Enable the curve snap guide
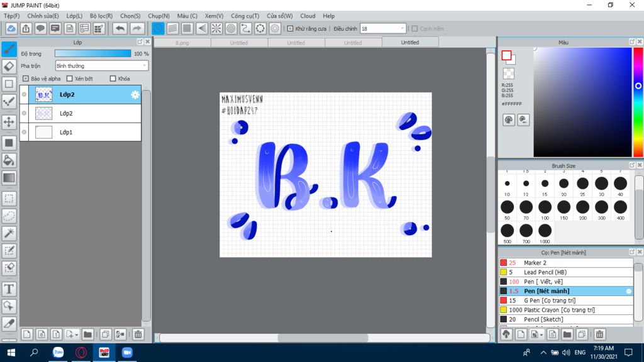The image size is (644, 362). coord(246,28)
